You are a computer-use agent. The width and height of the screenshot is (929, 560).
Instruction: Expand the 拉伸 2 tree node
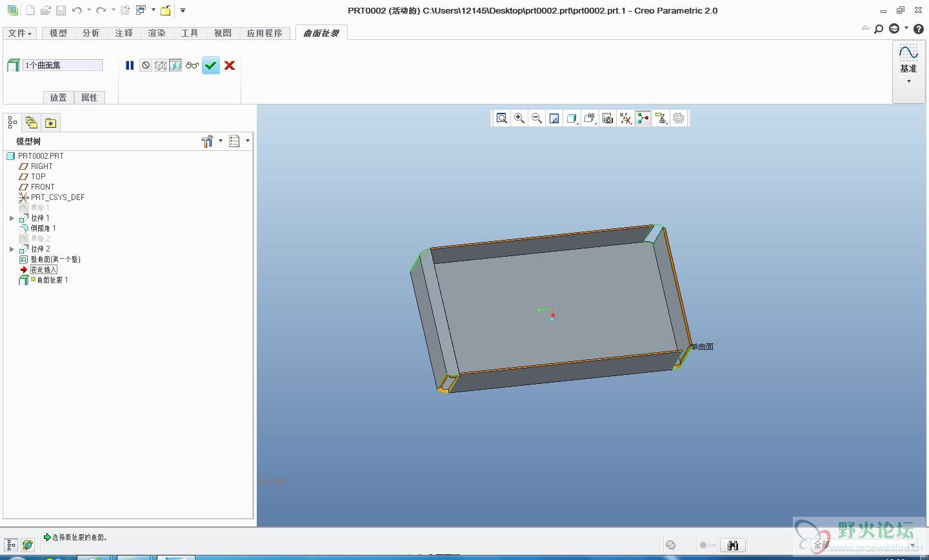point(12,249)
